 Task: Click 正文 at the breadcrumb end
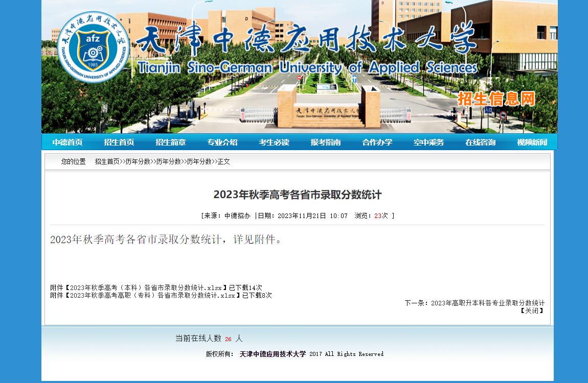click(223, 162)
